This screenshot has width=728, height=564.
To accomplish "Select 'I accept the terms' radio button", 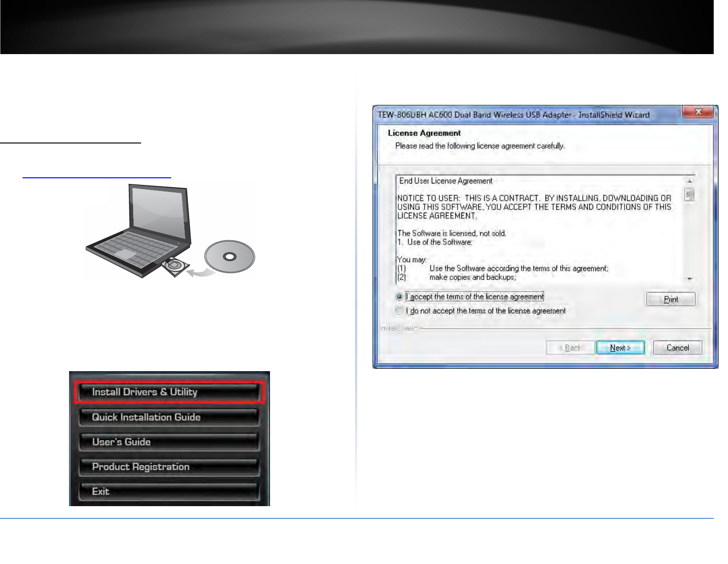I will click(x=399, y=297).
